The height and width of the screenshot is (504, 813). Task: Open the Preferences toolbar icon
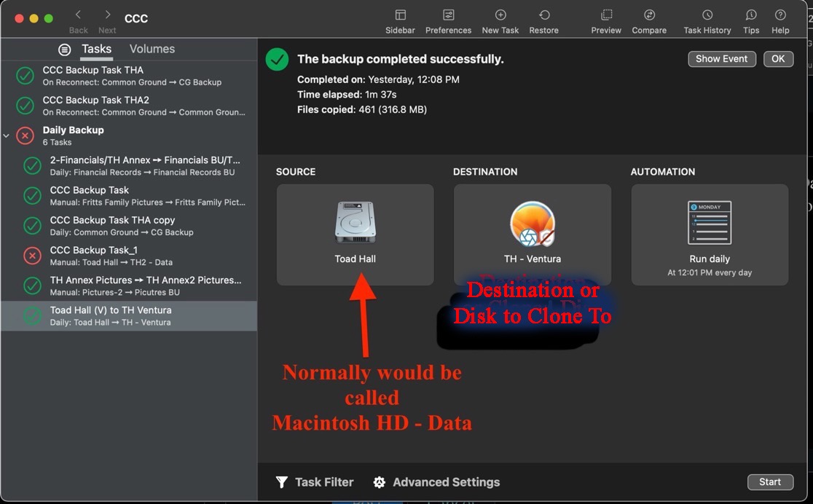click(x=448, y=15)
